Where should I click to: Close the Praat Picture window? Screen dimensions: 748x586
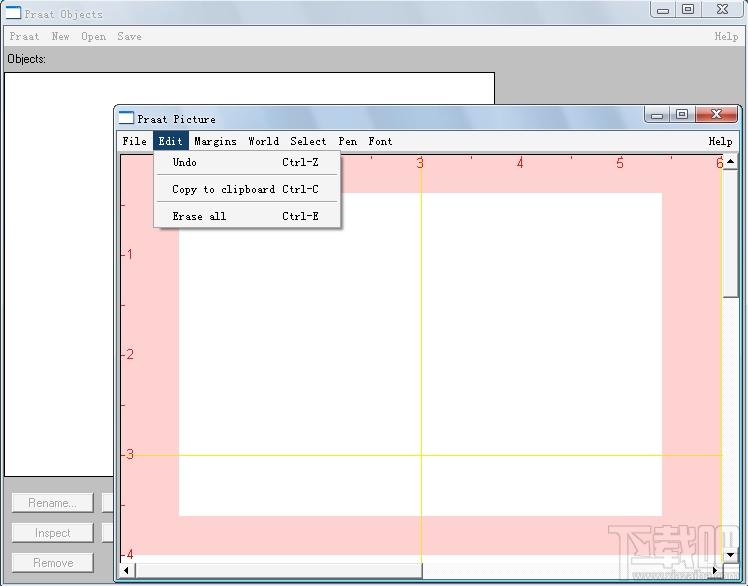(717, 115)
